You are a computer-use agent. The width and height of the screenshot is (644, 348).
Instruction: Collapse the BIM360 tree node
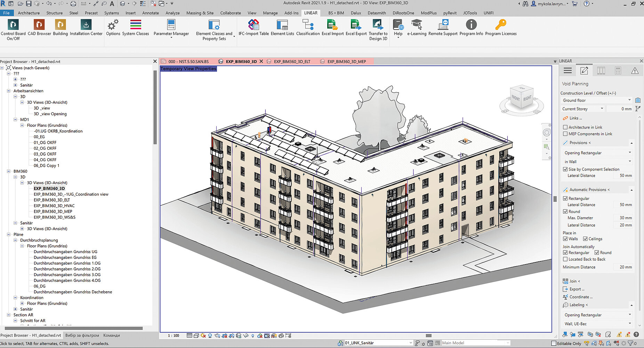click(9, 171)
